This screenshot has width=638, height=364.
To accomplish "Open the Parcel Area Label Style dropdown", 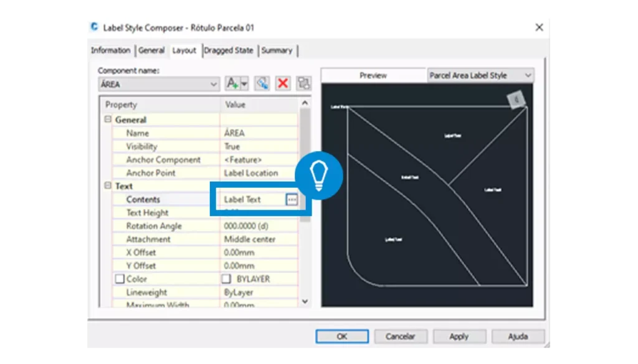I will point(480,75).
